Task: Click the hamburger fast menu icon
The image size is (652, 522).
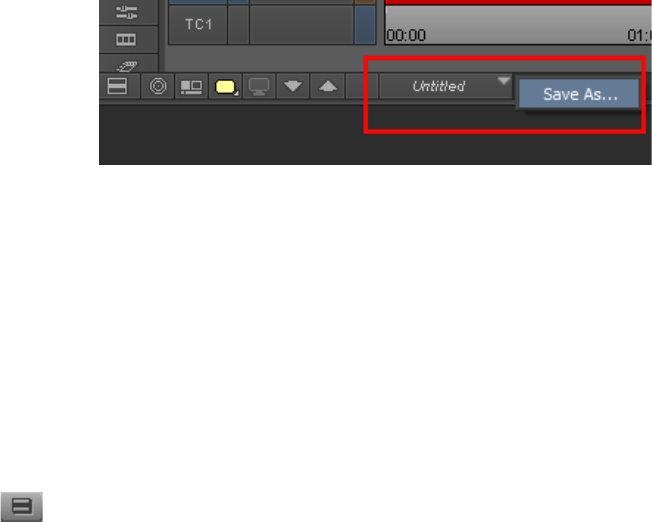Action: [x=22, y=506]
